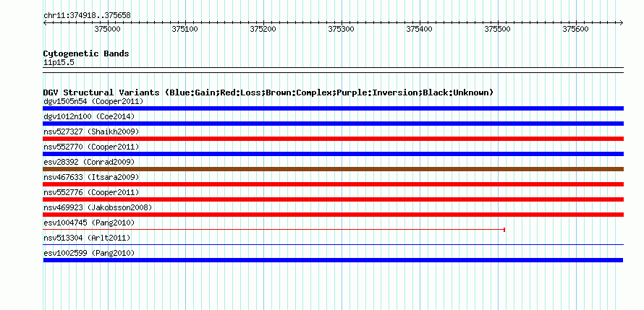
Task: Click ruler position 375100
Action: pyautogui.click(x=185, y=29)
